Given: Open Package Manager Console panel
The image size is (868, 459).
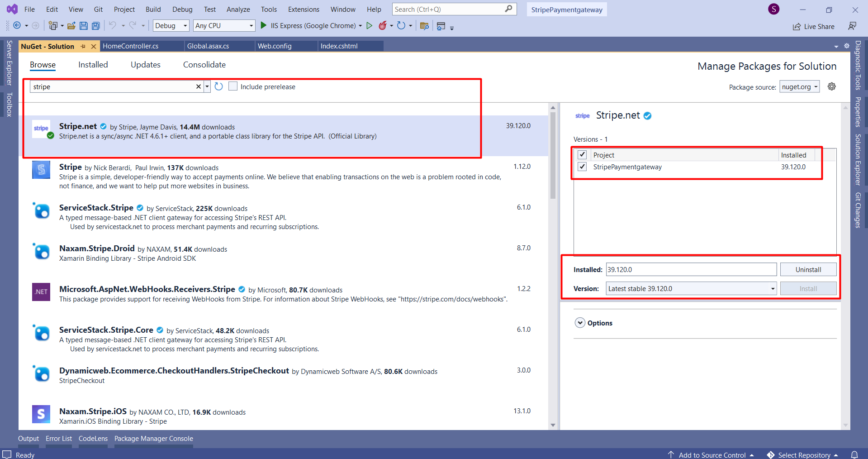Looking at the screenshot, I should click(x=154, y=439).
